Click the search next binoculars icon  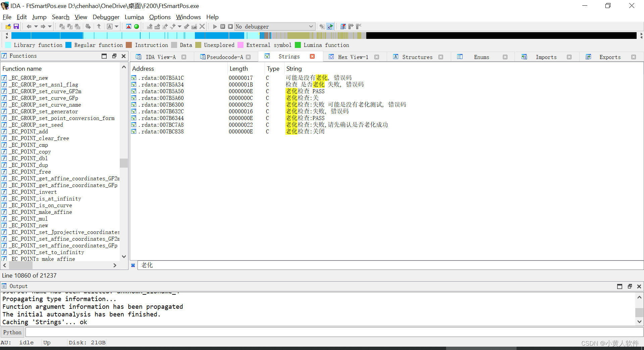pos(88,26)
